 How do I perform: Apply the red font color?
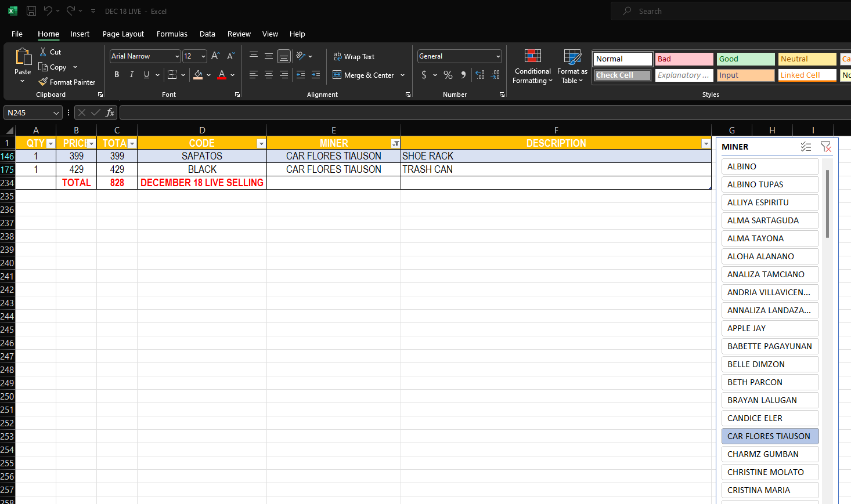(x=222, y=75)
